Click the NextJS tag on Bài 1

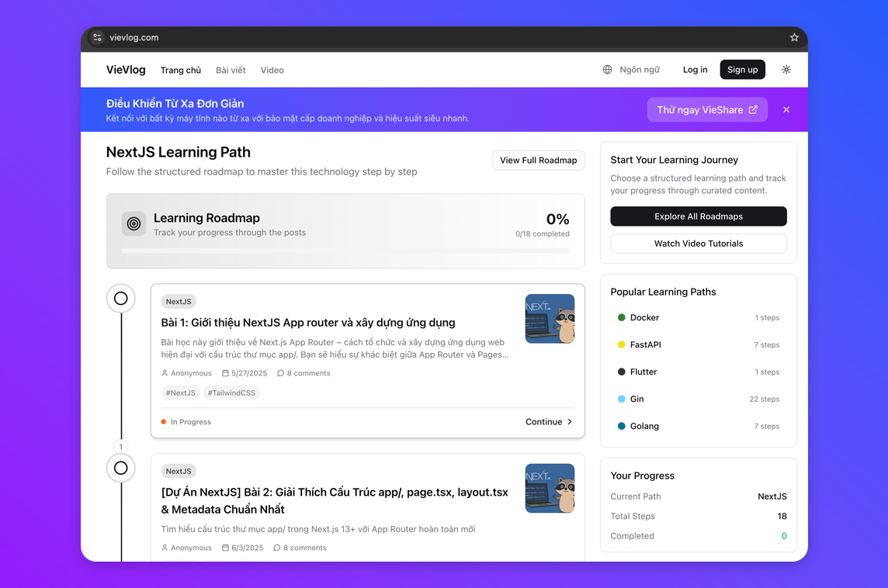click(x=179, y=302)
